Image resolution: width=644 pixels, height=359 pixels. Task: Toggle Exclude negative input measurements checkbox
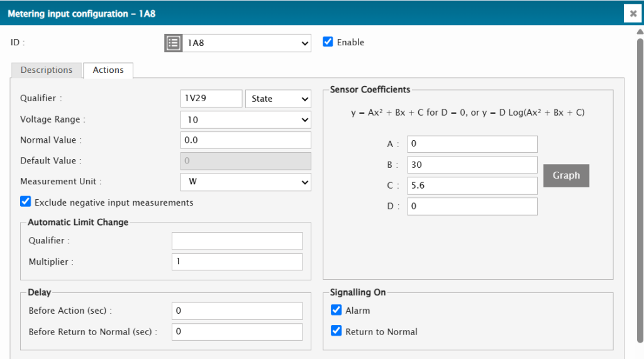pyautogui.click(x=26, y=202)
